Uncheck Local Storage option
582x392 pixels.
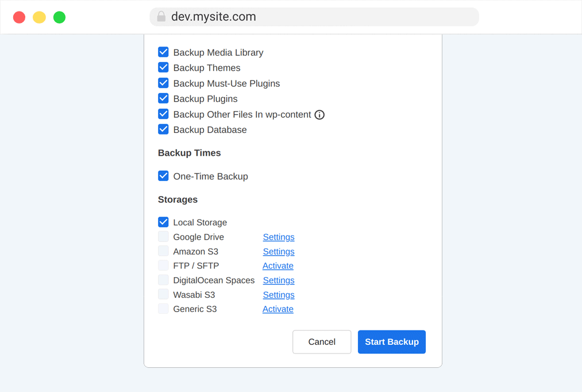pyautogui.click(x=163, y=222)
